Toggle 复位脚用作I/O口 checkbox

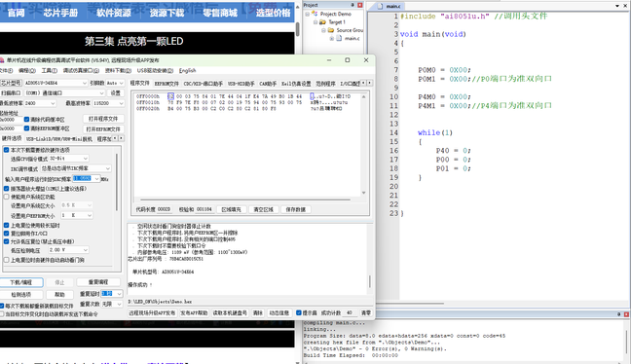pyautogui.click(x=7, y=234)
